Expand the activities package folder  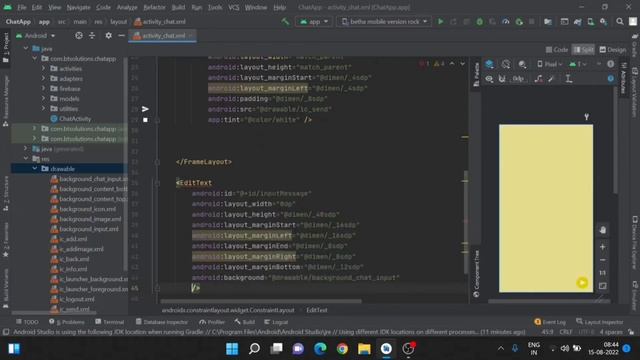43,69
